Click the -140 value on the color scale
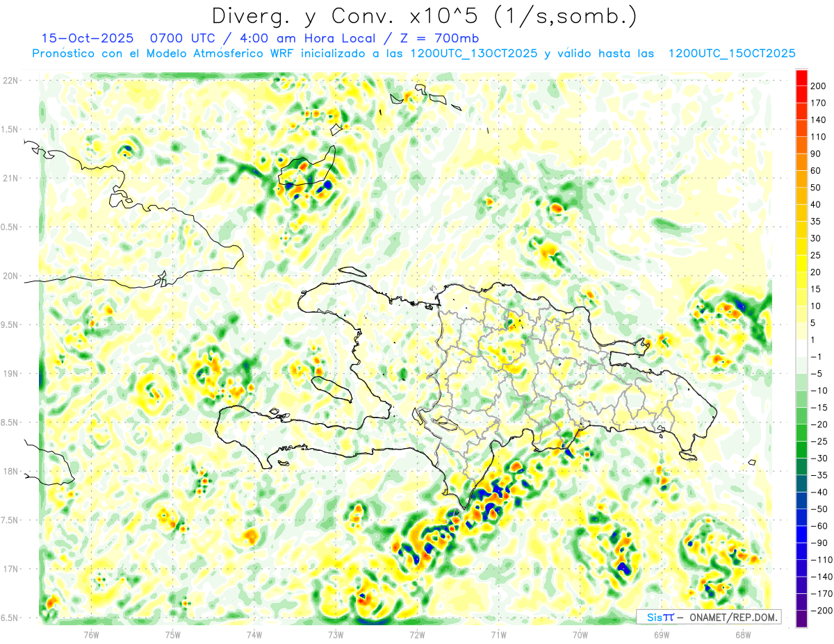 point(820,577)
